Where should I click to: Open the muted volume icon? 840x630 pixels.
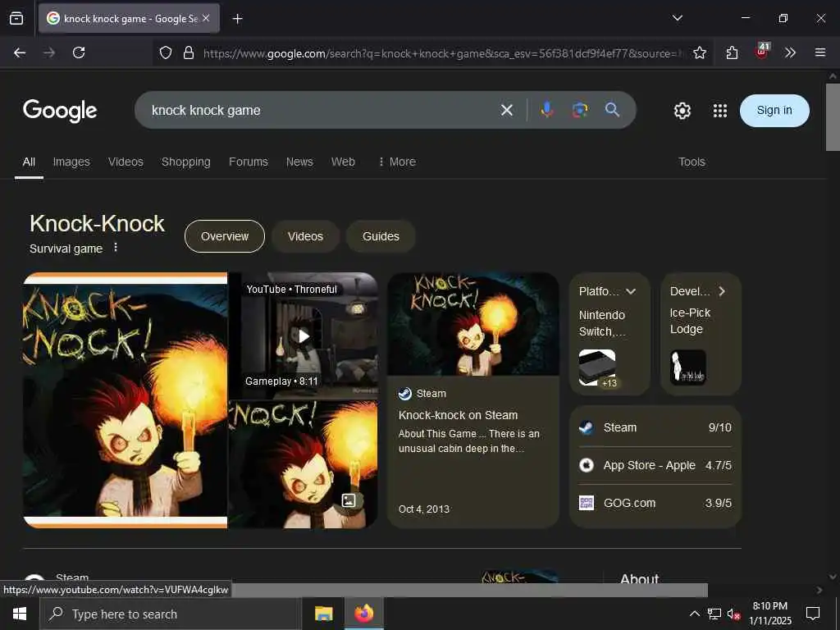point(733,614)
